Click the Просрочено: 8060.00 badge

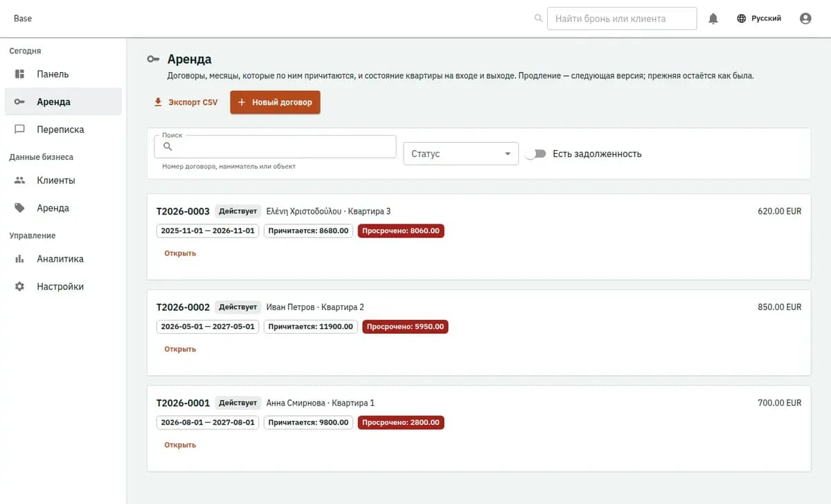[x=401, y=231]
